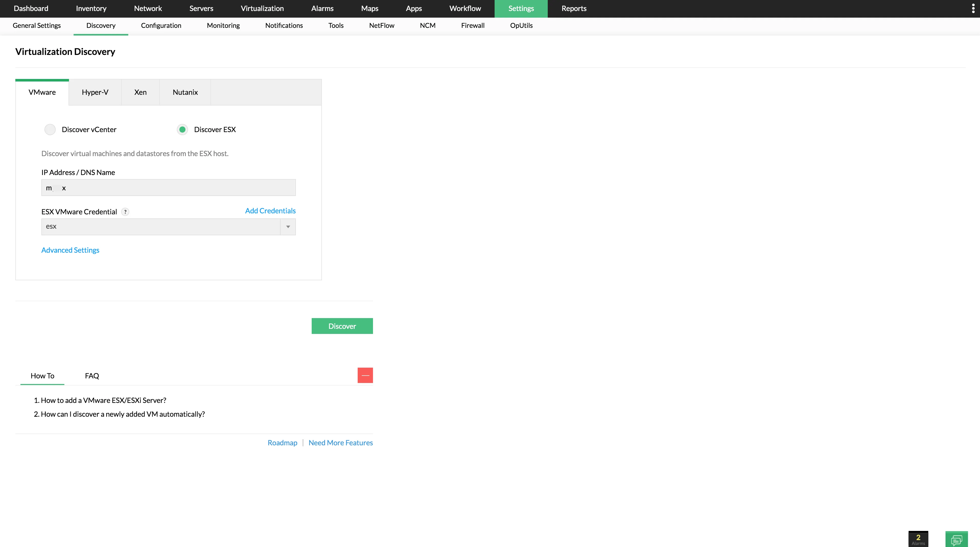The height and width of the screenshot is (547, 980).
Task: Click the Discover button
Action: point(342,326)
